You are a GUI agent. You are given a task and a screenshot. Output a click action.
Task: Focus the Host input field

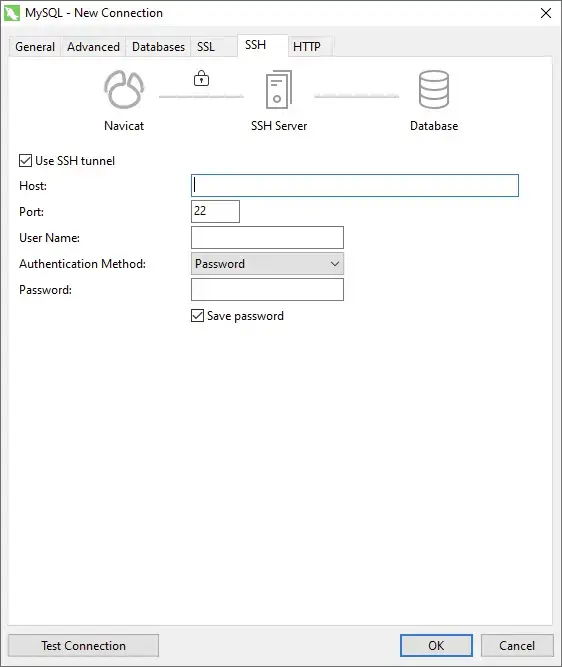(x=355, y=185)
